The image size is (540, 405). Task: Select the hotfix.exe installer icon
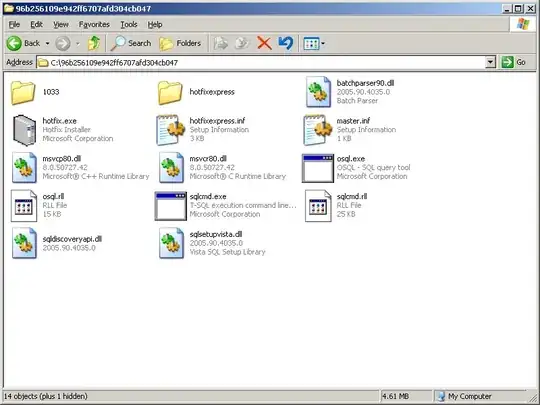click(24, 130)
